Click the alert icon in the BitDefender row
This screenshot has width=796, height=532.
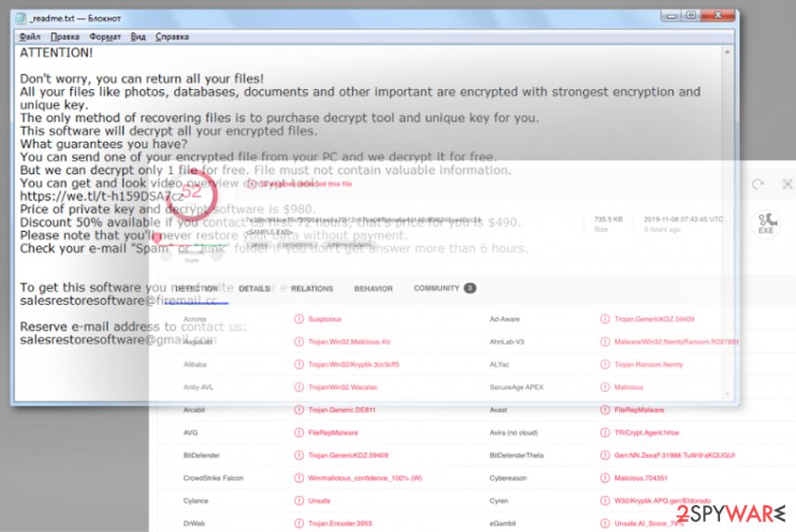pos(299,455)
